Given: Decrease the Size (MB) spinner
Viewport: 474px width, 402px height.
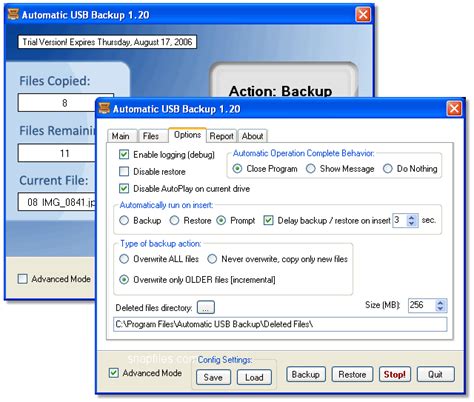Looking at the screenshot, I should coord(440,309).
